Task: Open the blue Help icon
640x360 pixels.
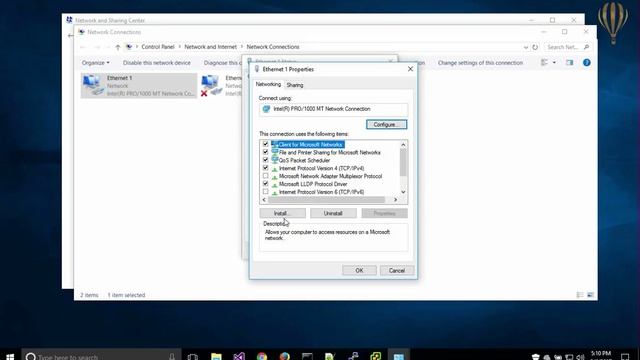Action: click(x=587, y=62)
